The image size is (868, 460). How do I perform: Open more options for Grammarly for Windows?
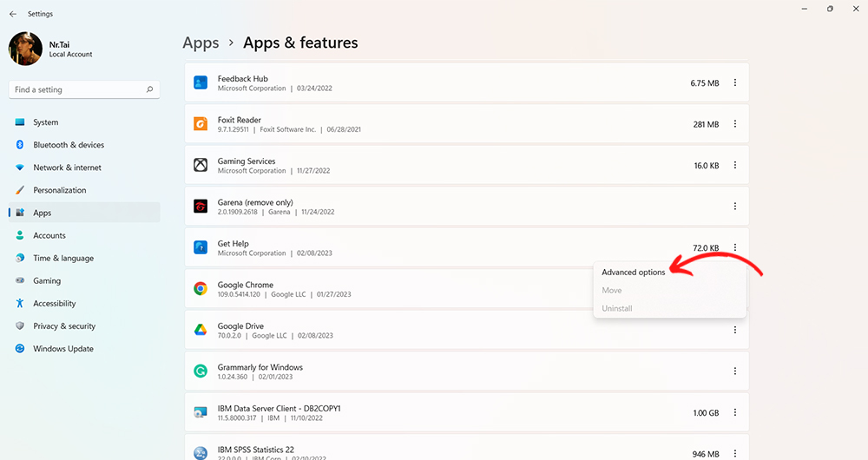735,371
